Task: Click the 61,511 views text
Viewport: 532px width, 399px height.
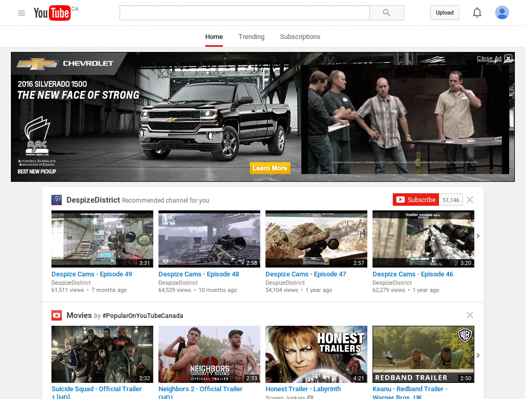Action: click(68, 290)
